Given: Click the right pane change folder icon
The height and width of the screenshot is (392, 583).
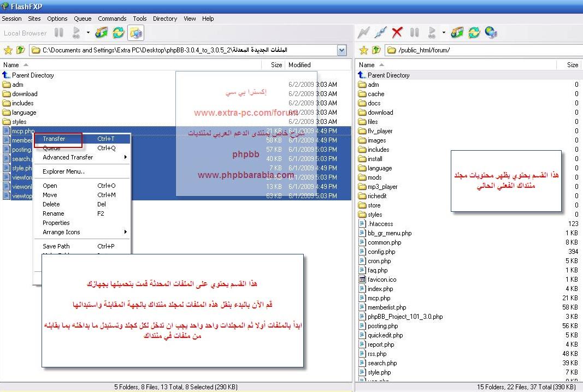Looking at the screenshot, I should (x=457, y=33).
